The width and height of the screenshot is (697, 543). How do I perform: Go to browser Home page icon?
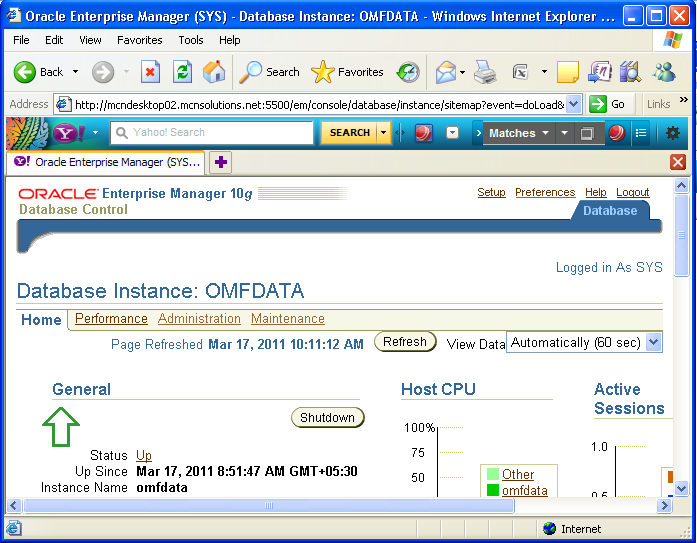(x=214, y=72)
